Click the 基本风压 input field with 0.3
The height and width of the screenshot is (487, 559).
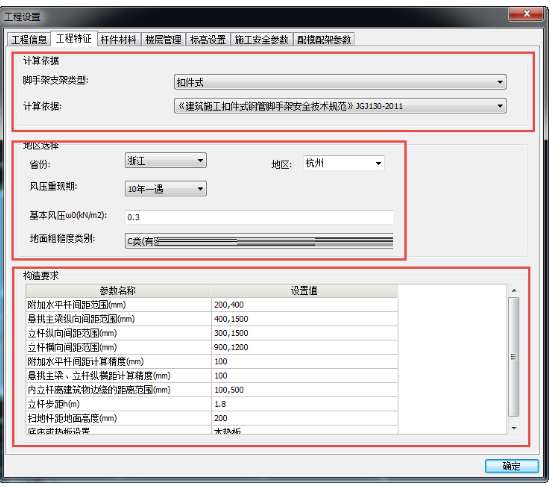tap(259, 217)
